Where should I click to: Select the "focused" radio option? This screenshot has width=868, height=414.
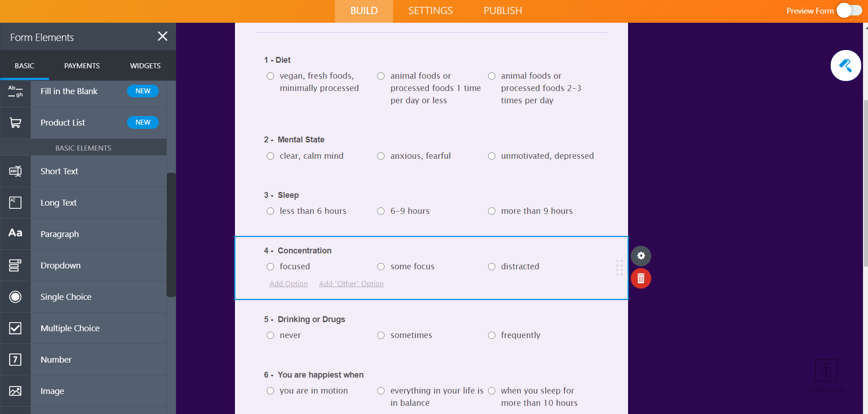[270, 267]
